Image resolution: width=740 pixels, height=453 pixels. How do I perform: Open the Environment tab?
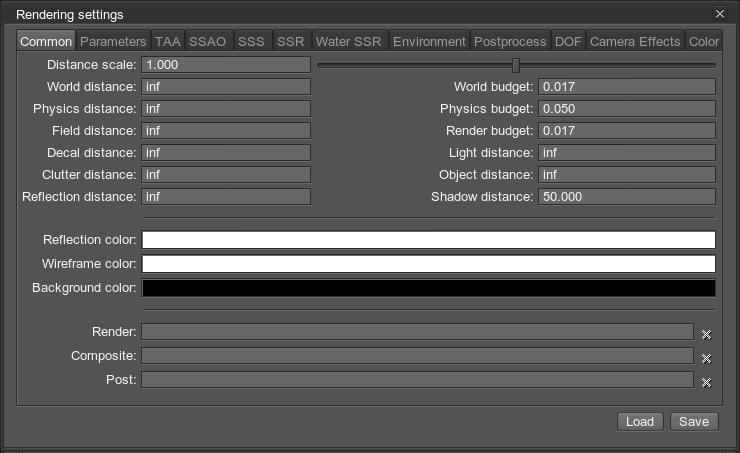tap(429, 42)
